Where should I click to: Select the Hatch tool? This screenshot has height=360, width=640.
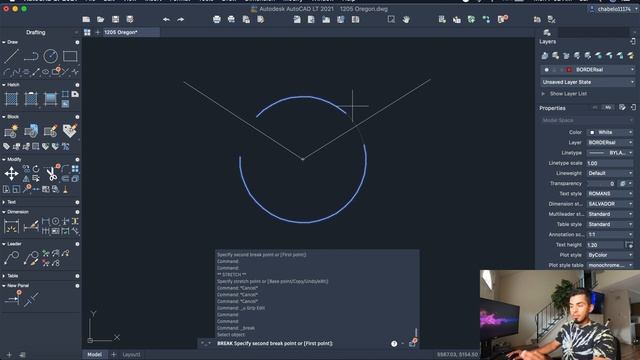click(11, 99)
